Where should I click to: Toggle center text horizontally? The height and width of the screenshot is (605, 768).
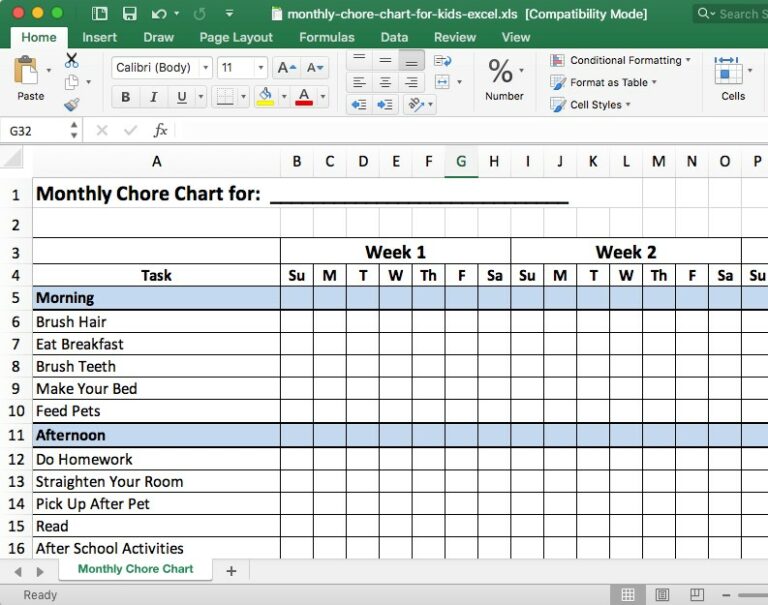pyautogui.click(x=385, y=82)
